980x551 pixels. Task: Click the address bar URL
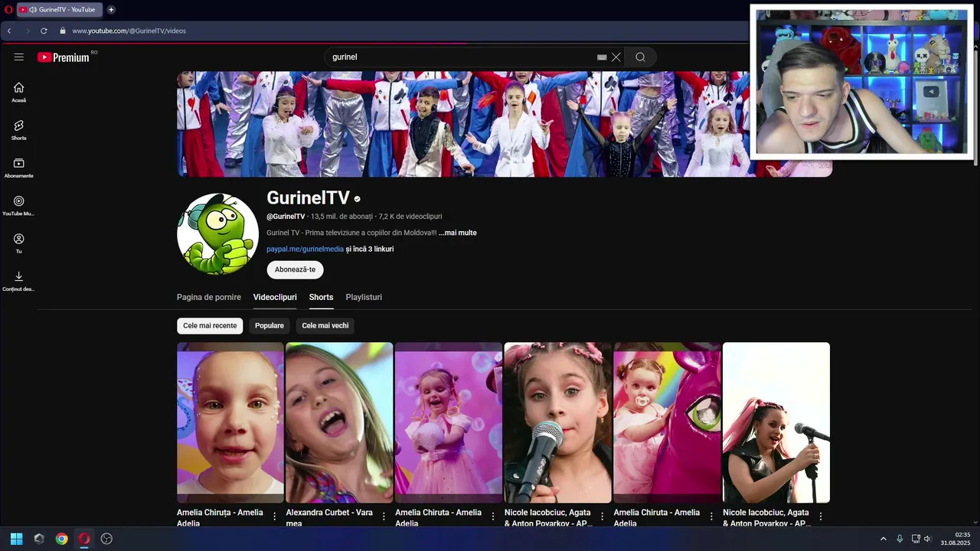coord(129,31)
